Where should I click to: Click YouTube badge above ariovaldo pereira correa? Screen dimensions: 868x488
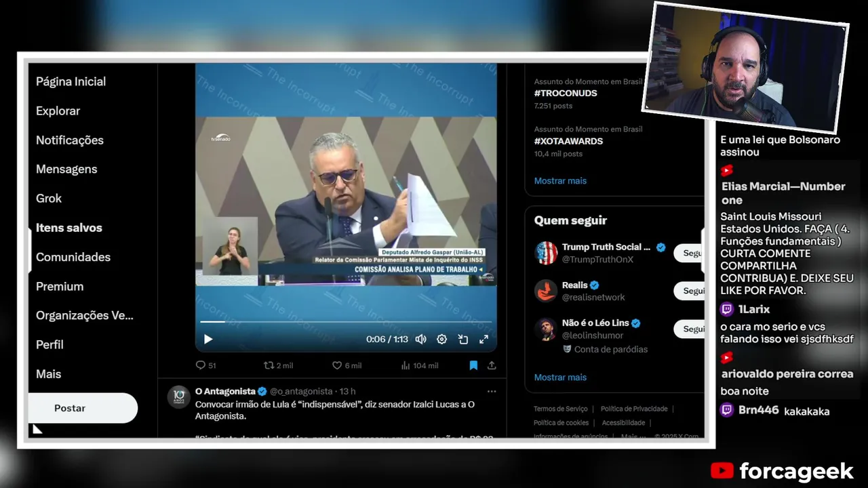tap(727, 357)
